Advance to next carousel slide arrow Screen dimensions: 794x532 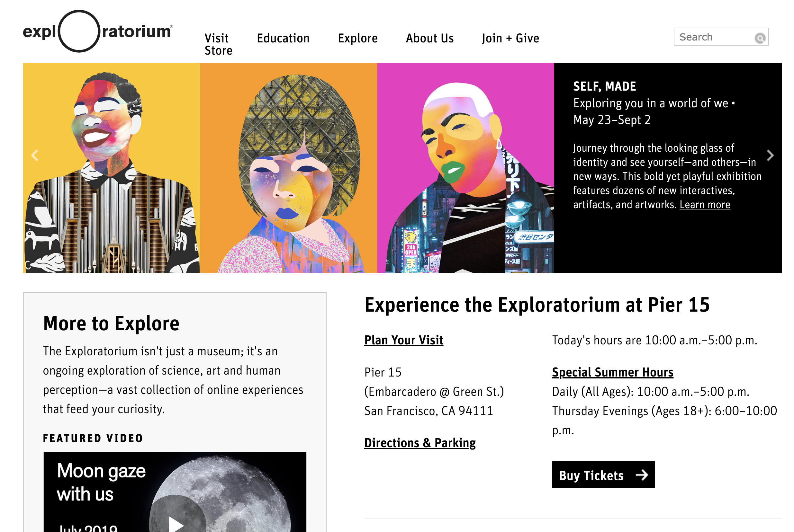click(x=770, y=155)
